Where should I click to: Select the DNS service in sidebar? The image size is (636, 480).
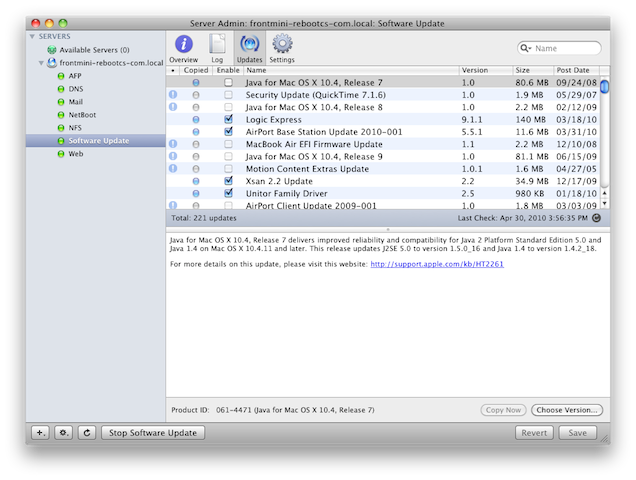75,89
